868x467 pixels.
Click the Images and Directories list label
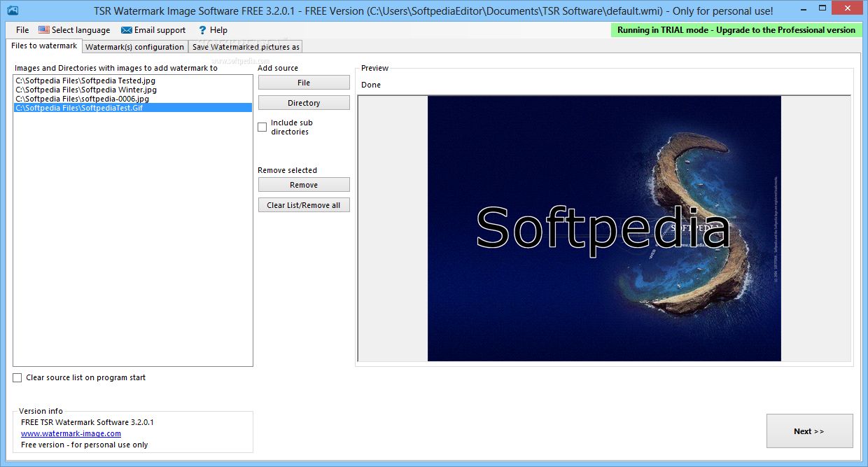pos(116,68)
